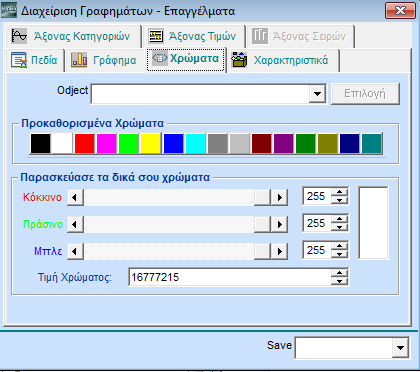Switch to the Άξονας Τιμών tab
Image resolution: width=420 pixels, height=372 pixels.
pyautogui.click(x=194, y=36)
